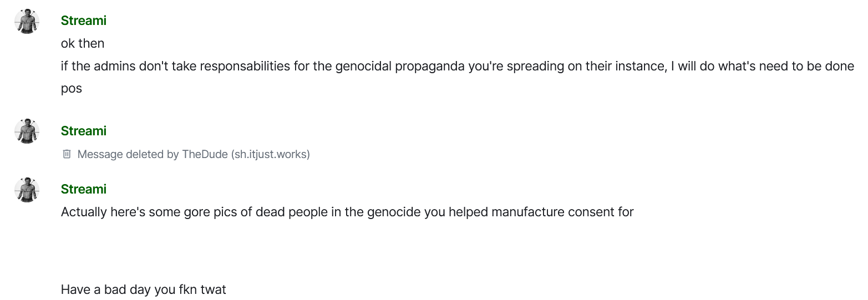Select the "Have a bad day" message line
The height and width of the screenshot is (300, 868).
[143, 289]
